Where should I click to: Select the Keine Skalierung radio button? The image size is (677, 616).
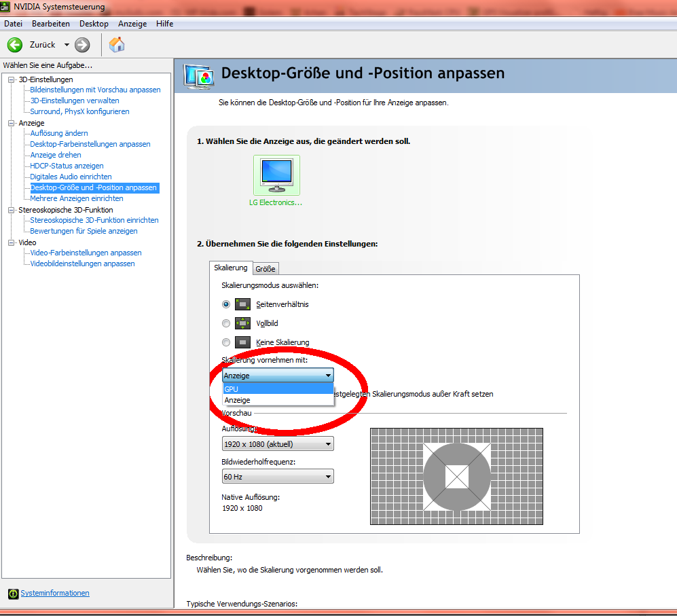pyautogui.click(x=226, y=342)
